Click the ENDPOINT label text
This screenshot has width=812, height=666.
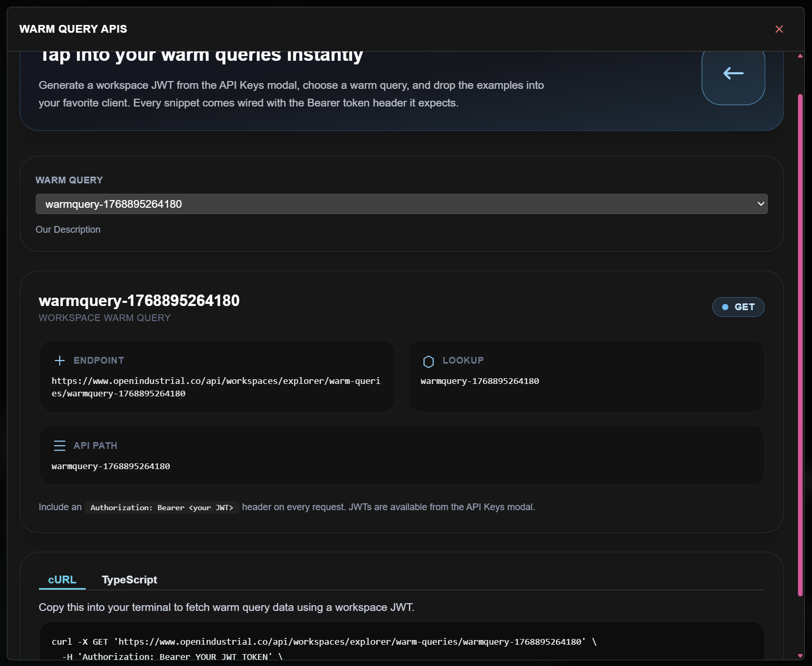click(x=99, y=361)
